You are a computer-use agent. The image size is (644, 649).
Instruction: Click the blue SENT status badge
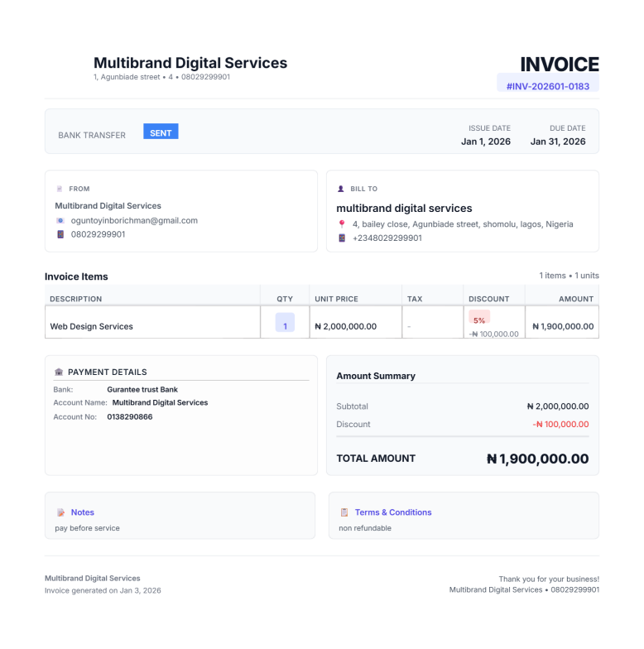[161, 132]
